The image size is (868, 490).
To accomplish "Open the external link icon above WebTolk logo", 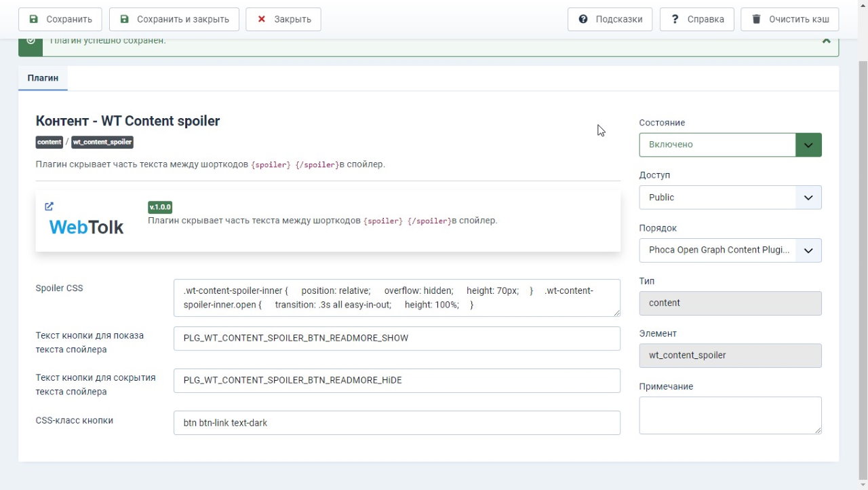I will coord(49,206).
